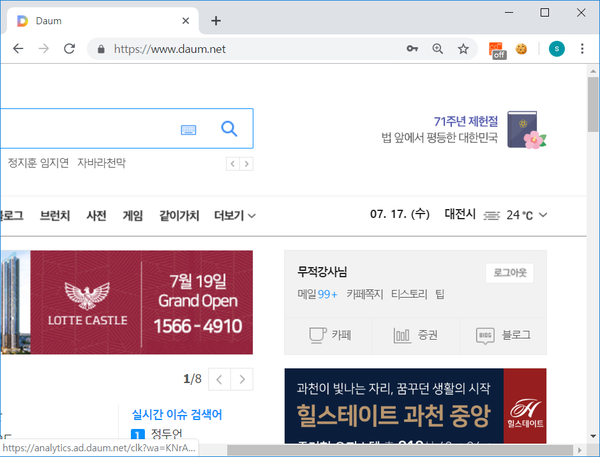Image resolution: width=600 pixels, height=457 pixels.
Task: Click the horizontal scrollbar thumb
Action: click(400, 450)
